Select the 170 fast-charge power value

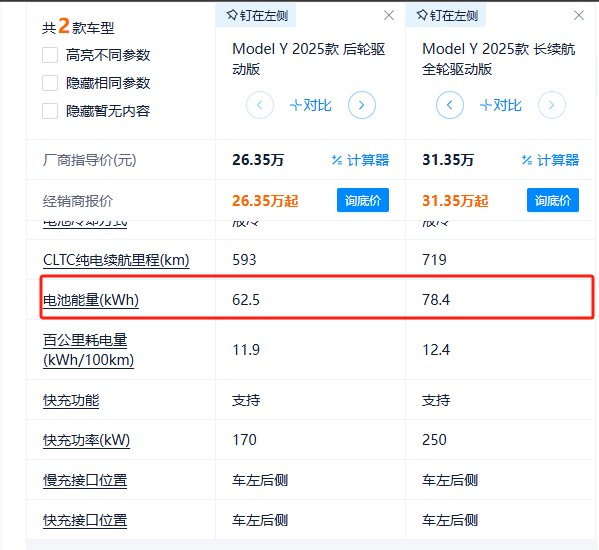click(x=244, y=440)
